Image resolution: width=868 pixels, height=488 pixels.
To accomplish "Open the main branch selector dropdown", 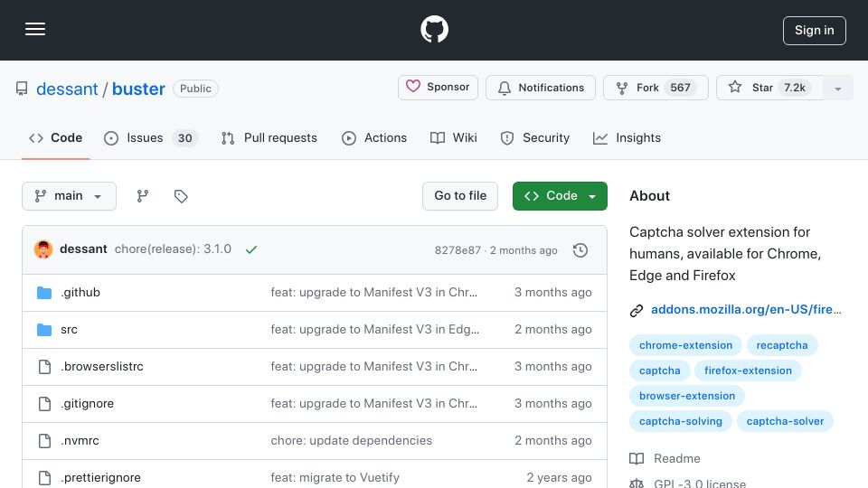I will coord(70,196).
